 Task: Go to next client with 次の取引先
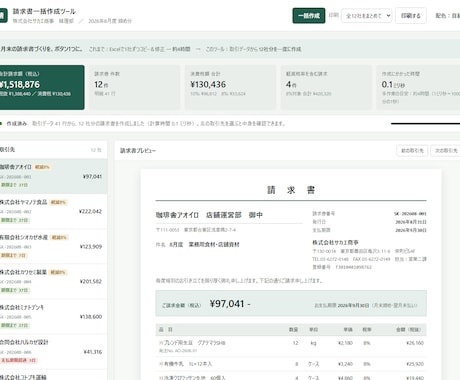445,151
